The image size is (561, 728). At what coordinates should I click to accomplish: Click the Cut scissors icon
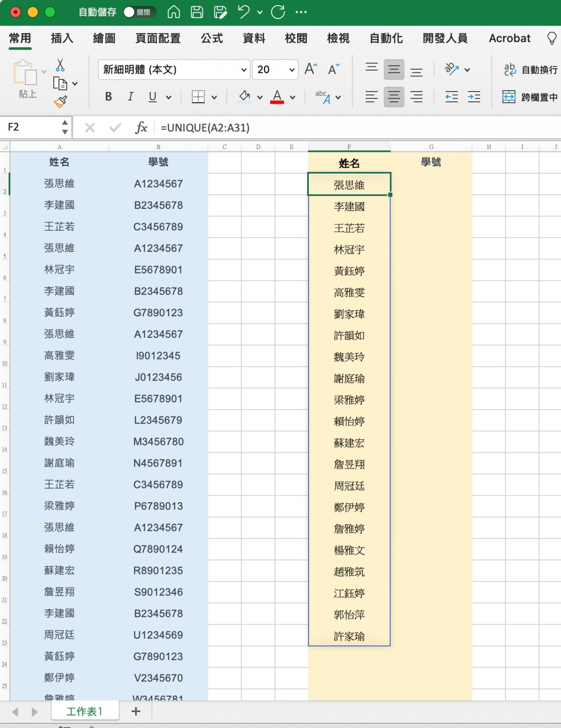click(x=60, y=64)
